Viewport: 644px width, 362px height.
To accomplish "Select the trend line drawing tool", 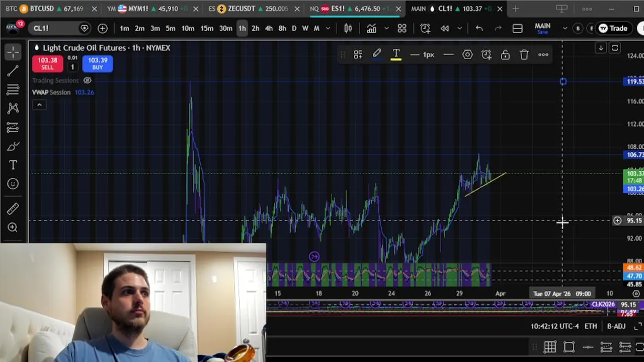I will coord(13,71).
